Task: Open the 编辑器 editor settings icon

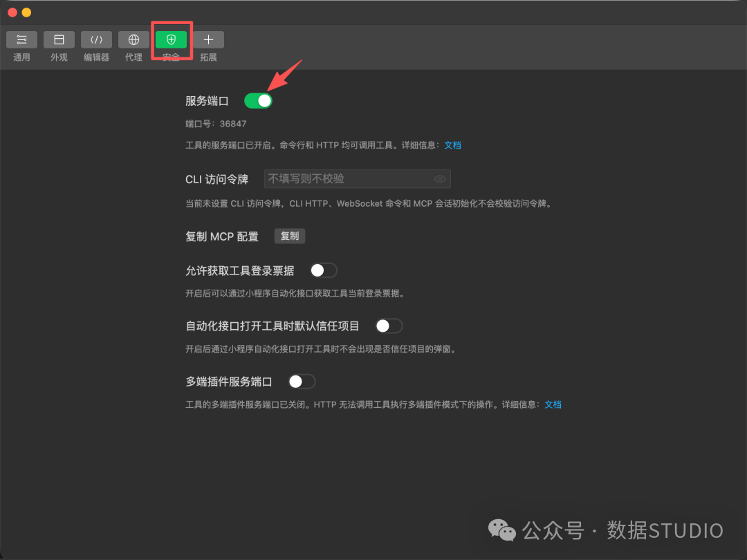Action: (x=96, y=39)
